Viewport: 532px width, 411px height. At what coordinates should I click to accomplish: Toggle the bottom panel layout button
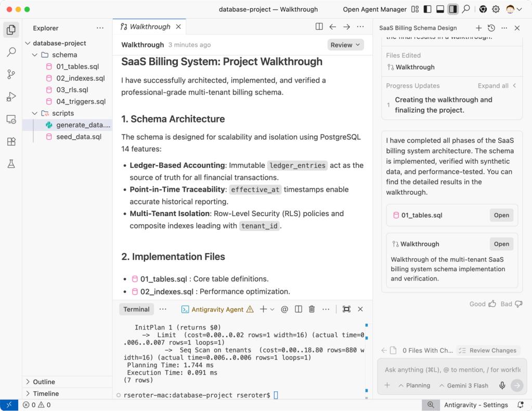tap(440, 9)
